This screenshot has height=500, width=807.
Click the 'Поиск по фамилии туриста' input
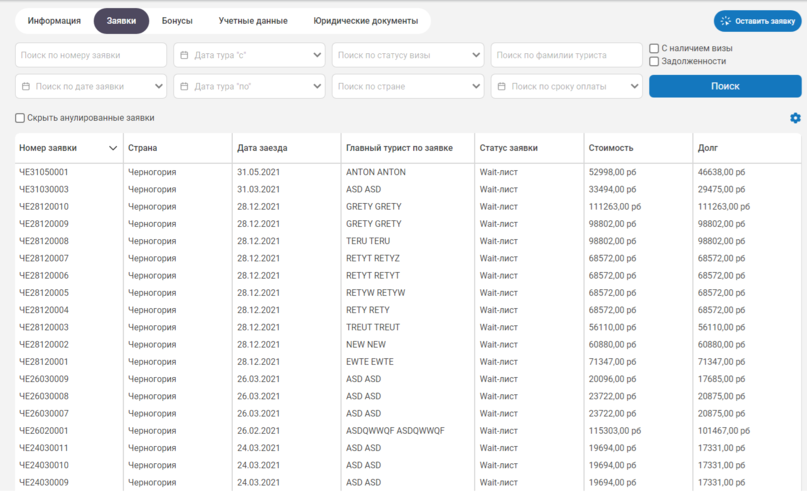pos(566,55)
